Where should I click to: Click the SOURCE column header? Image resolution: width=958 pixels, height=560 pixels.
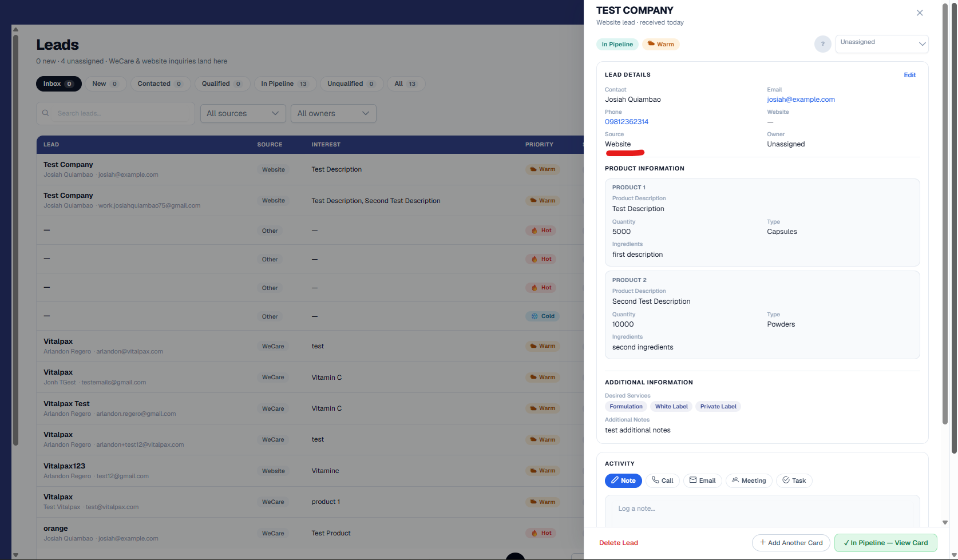pos(270,145)
